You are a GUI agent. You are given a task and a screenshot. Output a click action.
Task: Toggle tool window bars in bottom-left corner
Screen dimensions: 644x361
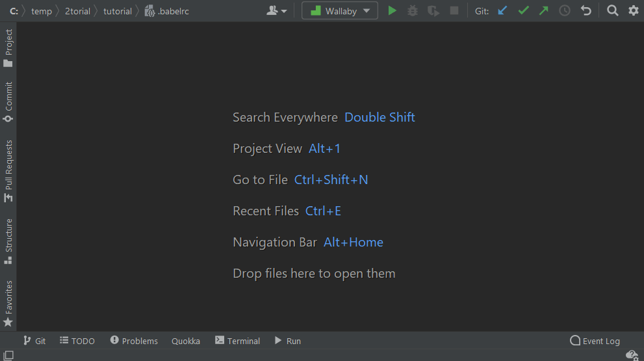pos(8,355)
